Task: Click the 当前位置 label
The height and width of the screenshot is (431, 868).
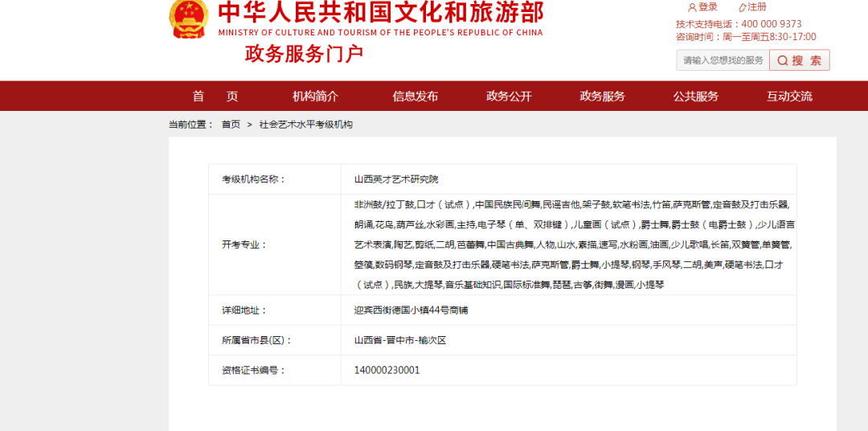Action: pos(191,125)
